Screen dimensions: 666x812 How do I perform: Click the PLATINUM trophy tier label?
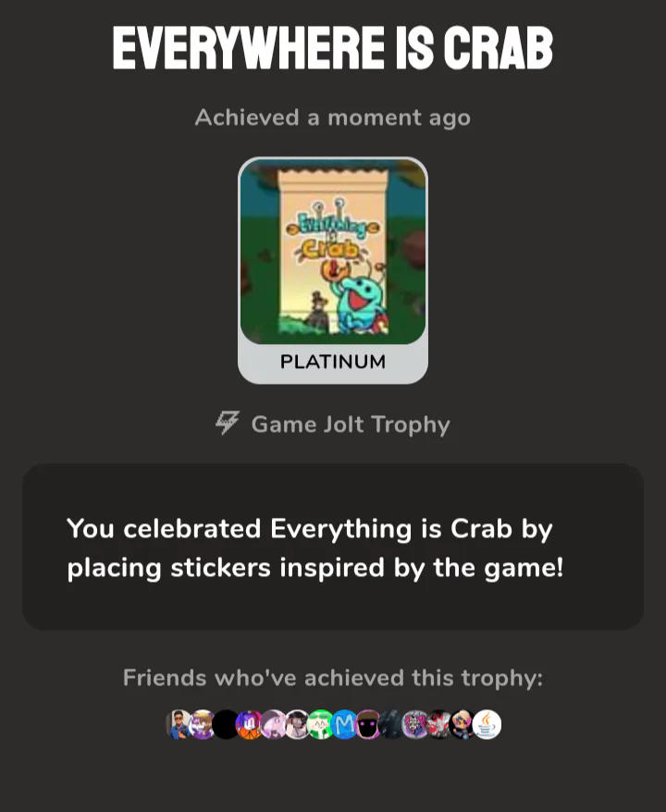pyautogui.click(x=333, y=362)
